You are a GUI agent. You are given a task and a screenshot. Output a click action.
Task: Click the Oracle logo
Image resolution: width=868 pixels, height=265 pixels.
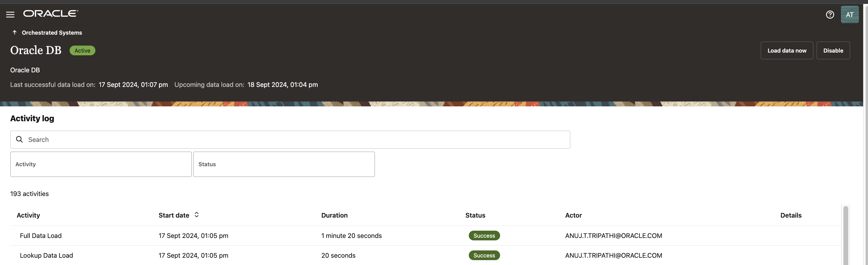click(x=50, y=13)
